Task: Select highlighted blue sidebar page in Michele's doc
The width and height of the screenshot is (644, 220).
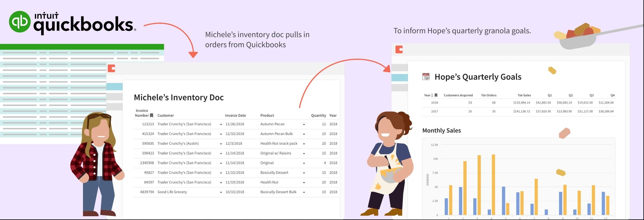Action: [114, 87]
